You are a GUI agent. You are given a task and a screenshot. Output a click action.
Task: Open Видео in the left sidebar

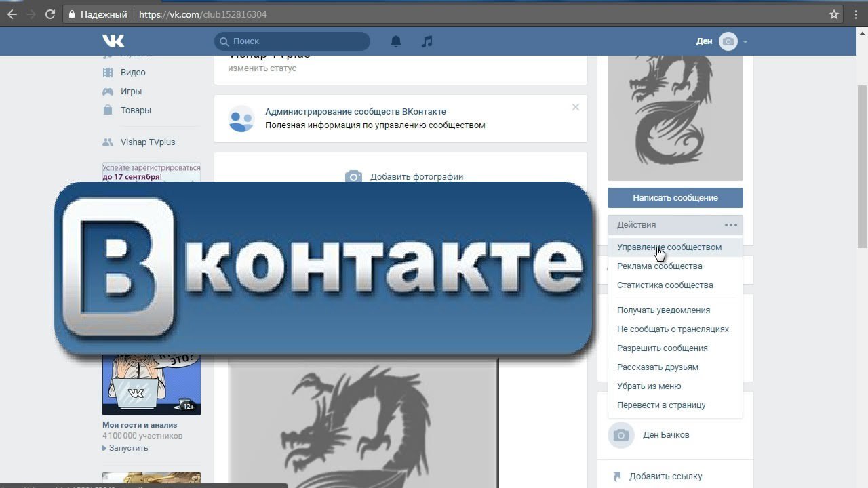click(x=133, y=73)
